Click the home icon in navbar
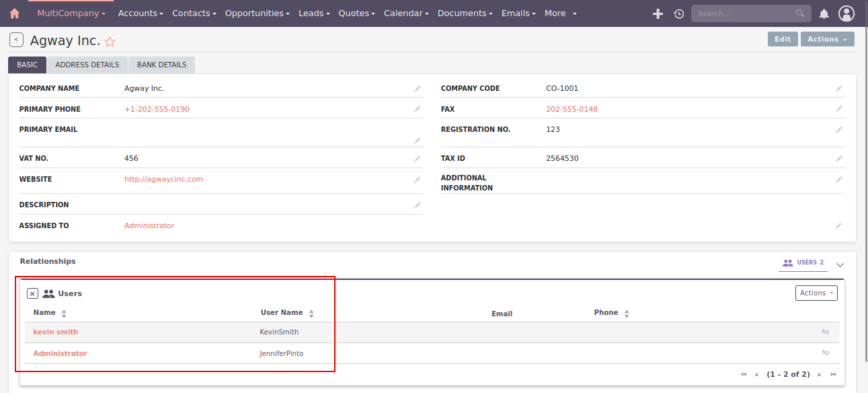Viewport: 868px width, 393px height. point(14,13)
